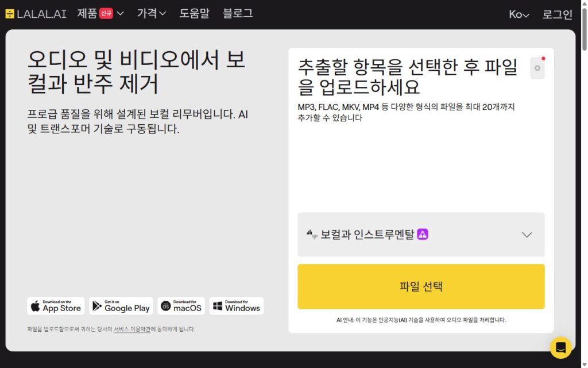Open the 가격 pricing menu
Viewport: 588px width, 368px height.
click(x=151, y=14)
